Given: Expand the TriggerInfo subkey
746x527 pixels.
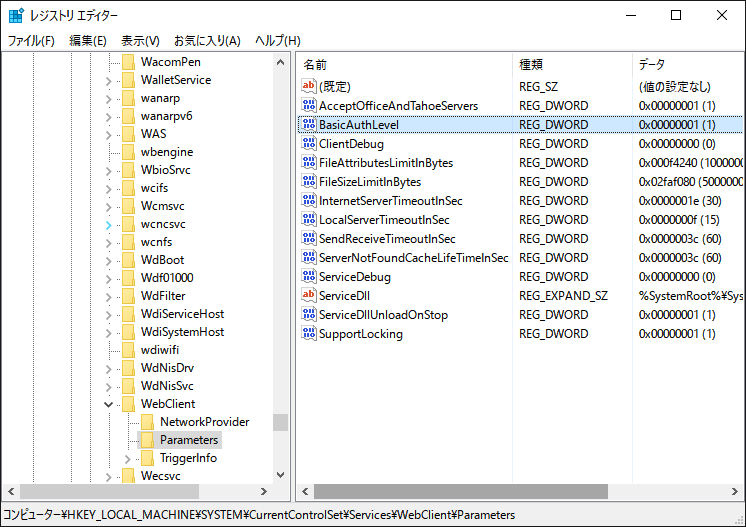Looking at the screenshot, I should pos(128,459).
